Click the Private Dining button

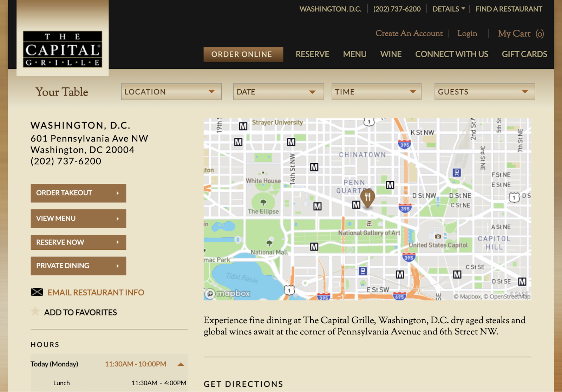pyautogui.click(x=78, y=266)
